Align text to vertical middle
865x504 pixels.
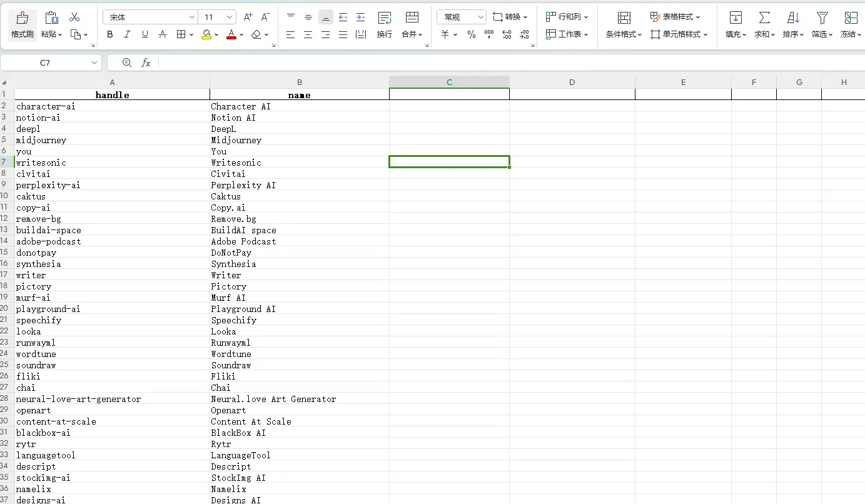pos(308,17)
